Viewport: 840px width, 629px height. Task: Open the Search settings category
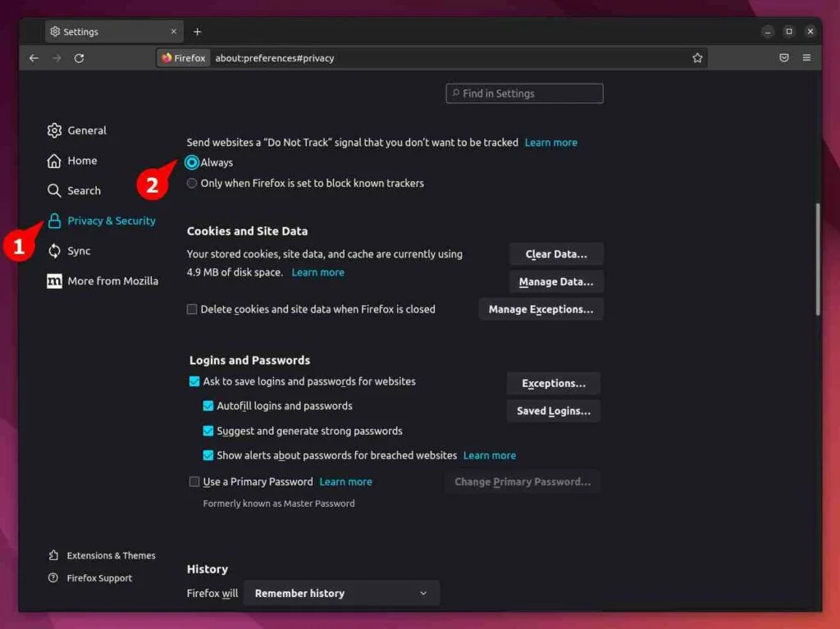74,191
